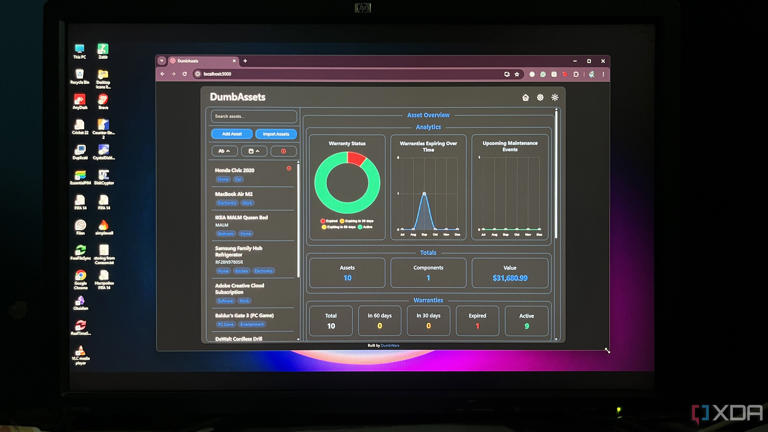This screenshot has height=432, width=768.
Task: Bookmark this page with the star icon
Action: [x=516, y=74]
